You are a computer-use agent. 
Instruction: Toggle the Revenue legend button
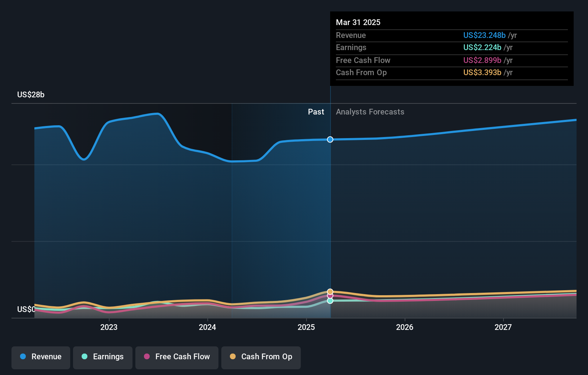click(x=41, y=357)
